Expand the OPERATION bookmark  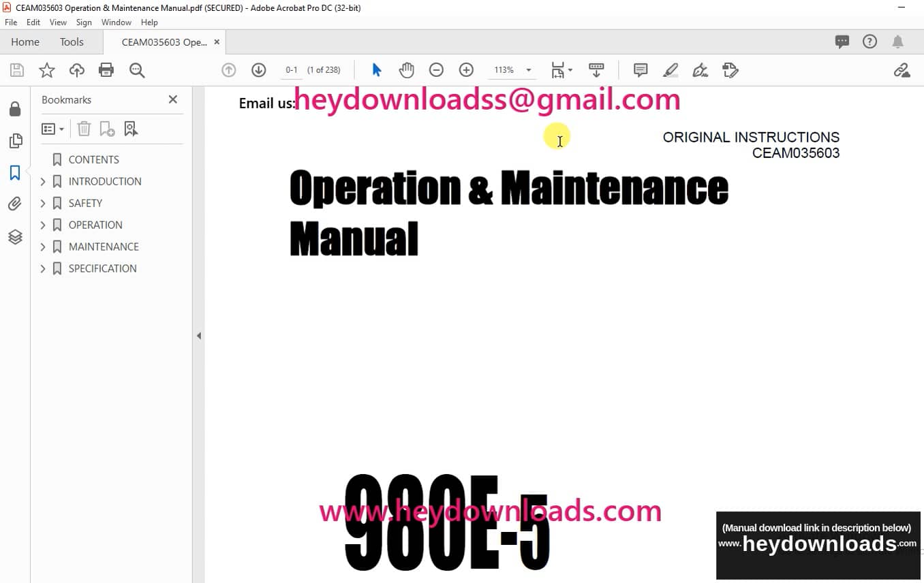(x=43, y=225)
